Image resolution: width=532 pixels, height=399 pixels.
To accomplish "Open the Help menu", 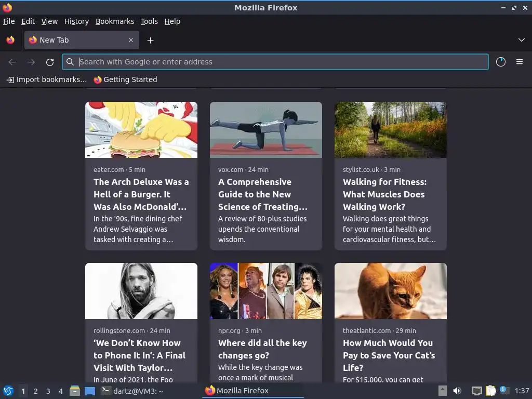I will pos(172,21).
